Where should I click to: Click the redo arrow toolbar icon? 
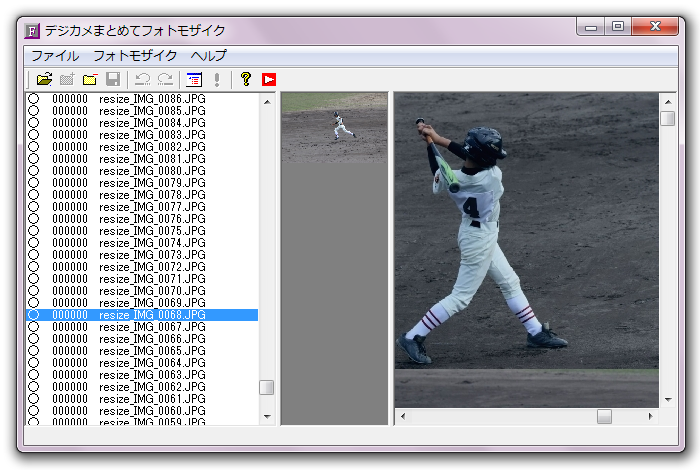165,79
